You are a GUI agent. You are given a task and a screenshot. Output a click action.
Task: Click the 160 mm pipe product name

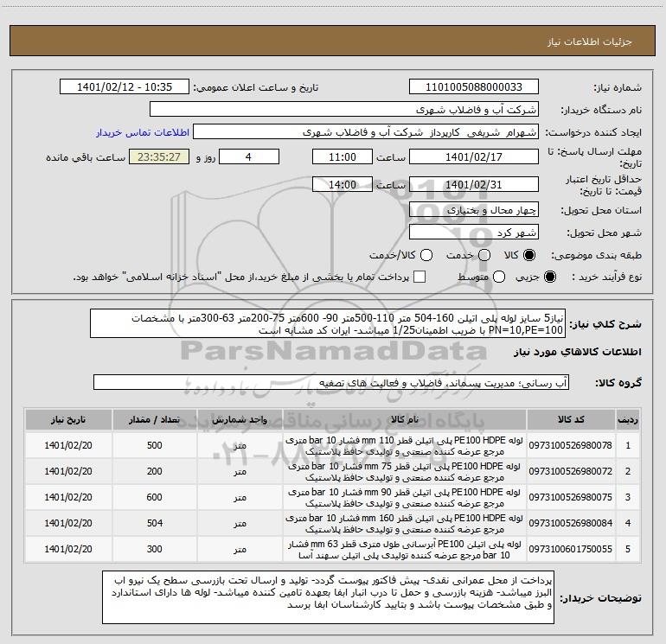click(405, 523)
